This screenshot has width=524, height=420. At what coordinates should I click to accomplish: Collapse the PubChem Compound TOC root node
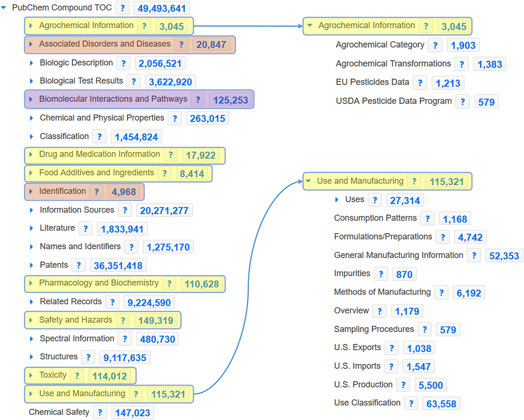(x=4, y=8)
